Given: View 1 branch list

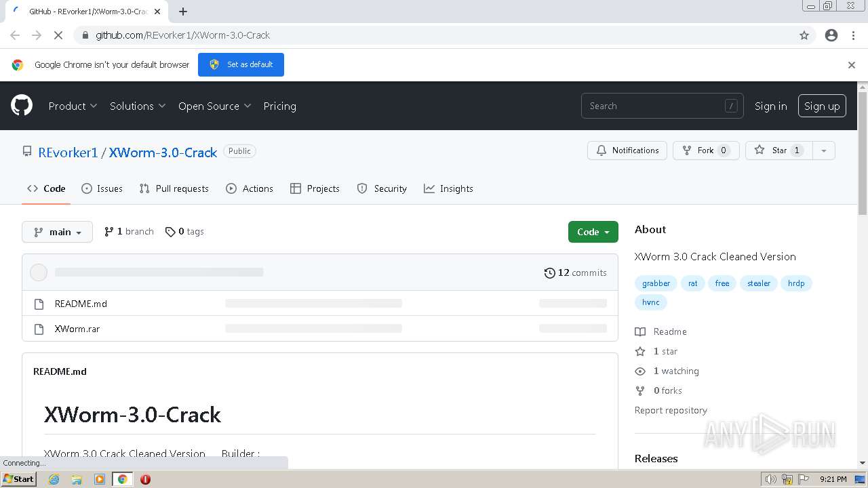Looking at the screenshot, I should pos(129,232).
